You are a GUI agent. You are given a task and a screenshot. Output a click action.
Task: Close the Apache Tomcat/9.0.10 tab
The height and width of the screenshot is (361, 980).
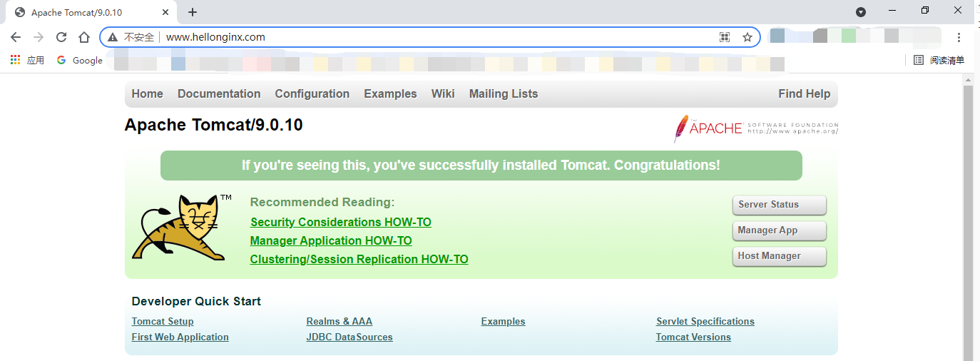click(x=165, y=12)
